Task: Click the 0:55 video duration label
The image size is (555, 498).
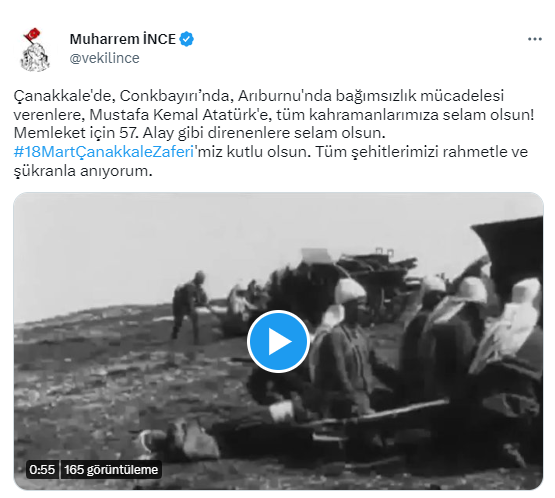Action: pyautogui.click(x=42, y=470)
